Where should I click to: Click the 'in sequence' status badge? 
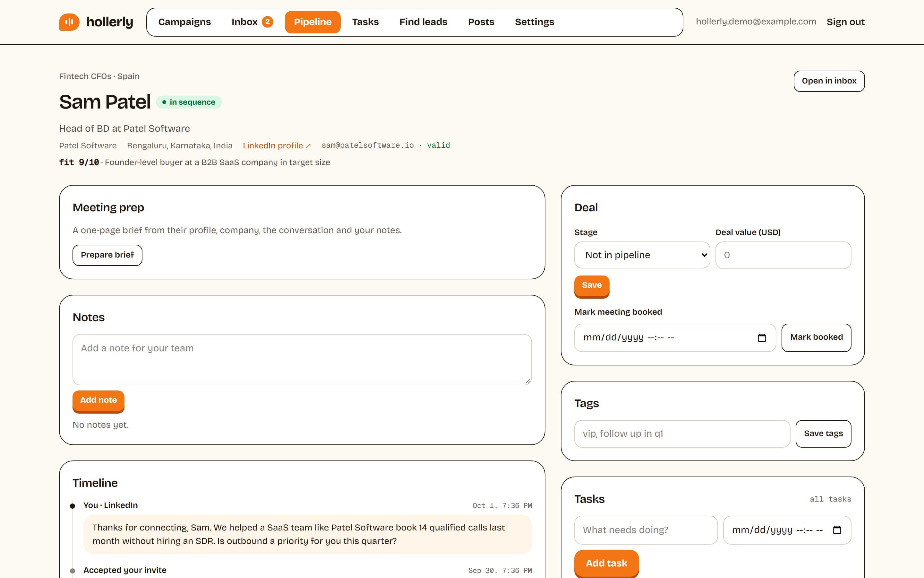[189, 102]
